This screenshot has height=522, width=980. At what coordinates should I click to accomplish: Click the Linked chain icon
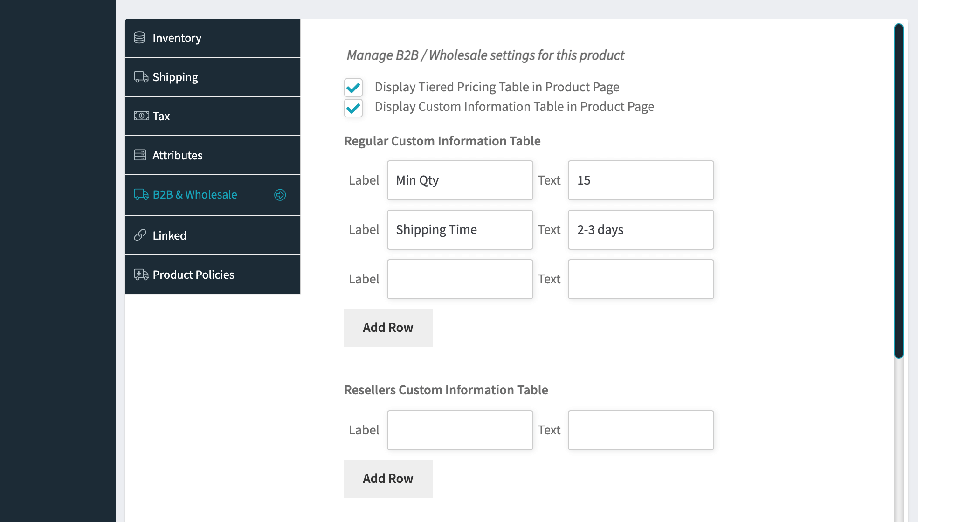[x=140, y=235]
